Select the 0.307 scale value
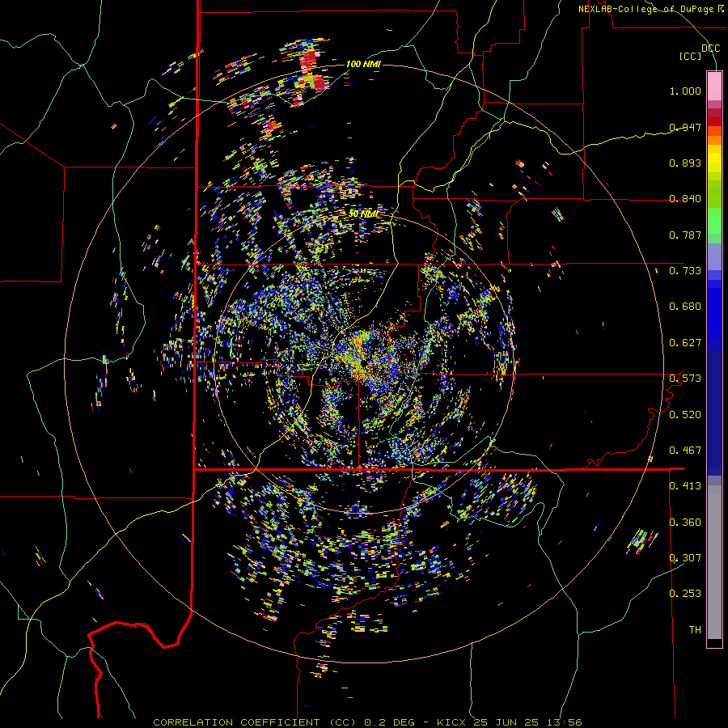 pyautogui.click(x=685, y=557)
